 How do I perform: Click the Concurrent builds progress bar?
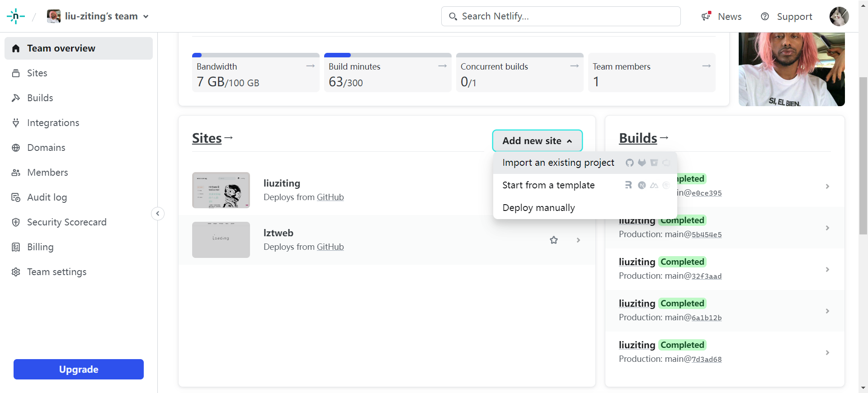pyautogui.click(x=520, y=55)
